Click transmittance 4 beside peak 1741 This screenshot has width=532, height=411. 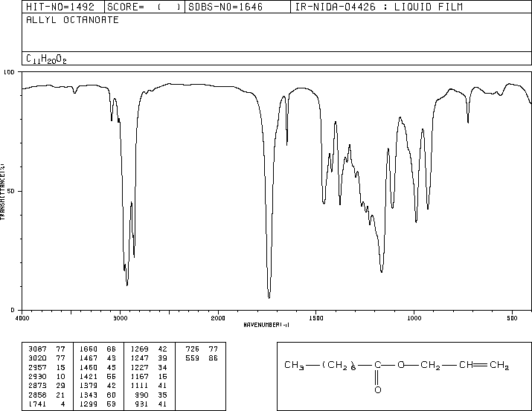pyautogui.click(x=63, y=404)
